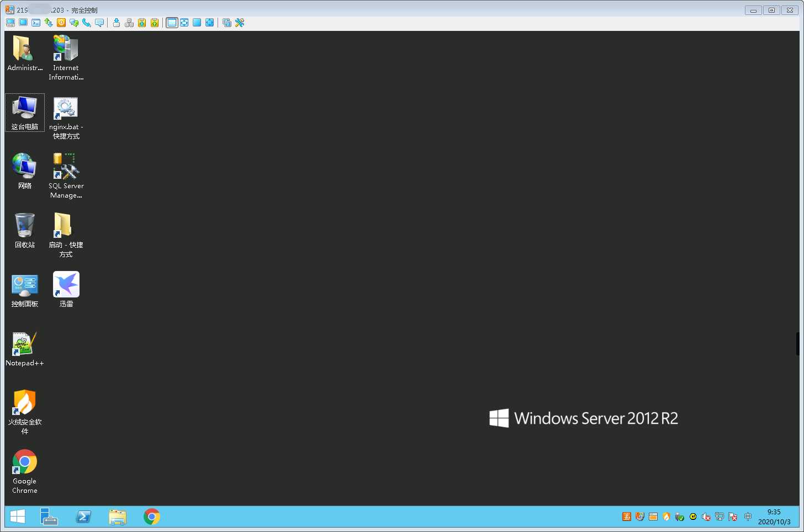Select the 回收站 recycle bin icon
The width and height of the screenshot is (804, 532).
pos(25,231)
